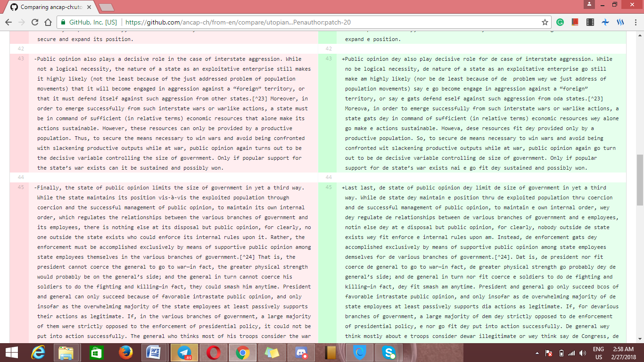Open Discord from the taskbar
Image resolution: width=644 pixels, height=362 pixels.
[301, 353]
